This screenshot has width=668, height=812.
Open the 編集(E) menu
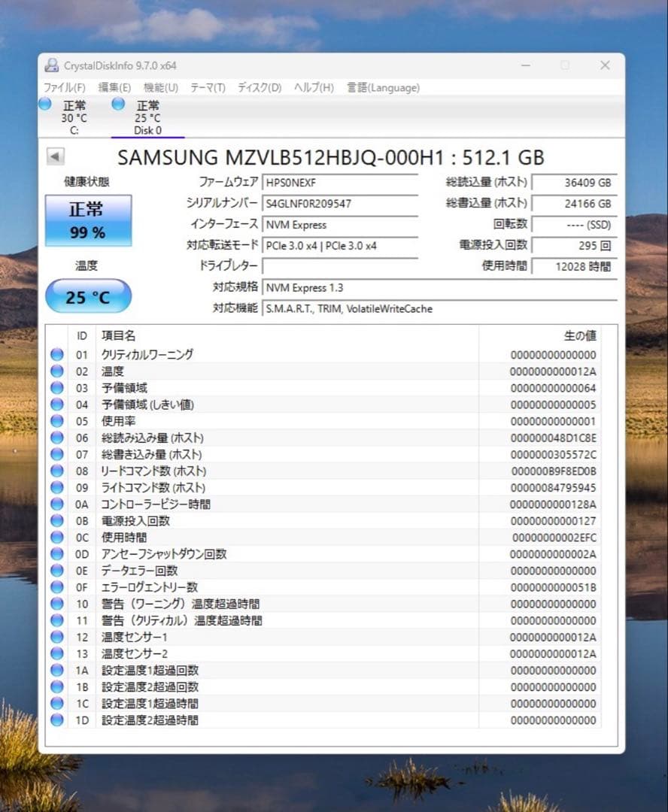pyautogui.click(x=114, y=87)
